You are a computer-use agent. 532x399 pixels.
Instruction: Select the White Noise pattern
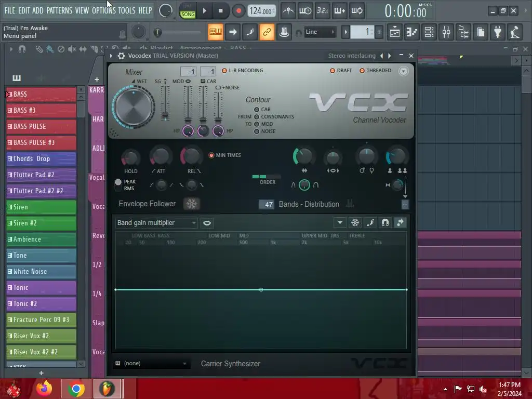(41, 271)
